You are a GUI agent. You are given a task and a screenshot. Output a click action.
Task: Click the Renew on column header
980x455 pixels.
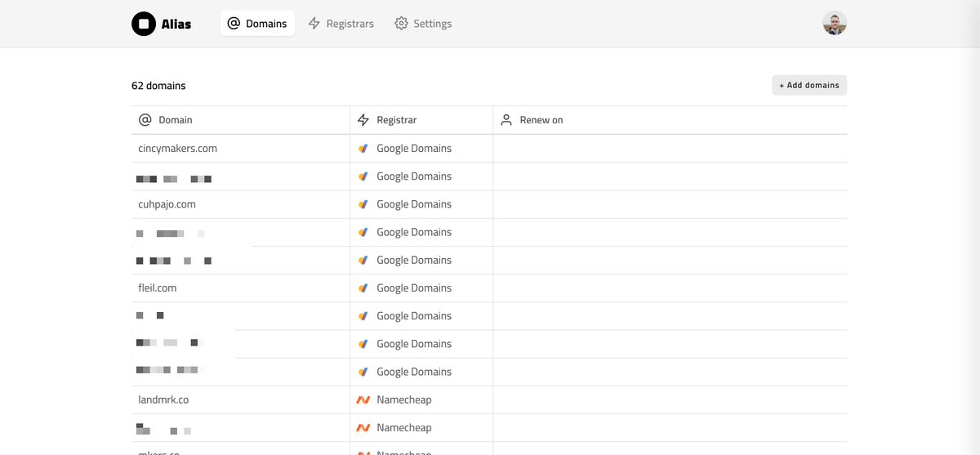pyautogui.click(x=670, y=120)
